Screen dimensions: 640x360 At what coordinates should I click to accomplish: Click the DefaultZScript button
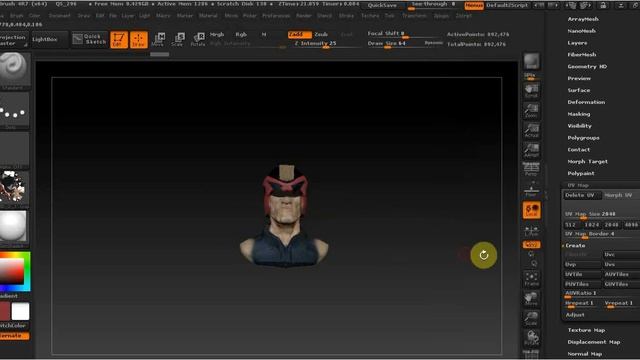pyautogui.click(x=507, y=5)
